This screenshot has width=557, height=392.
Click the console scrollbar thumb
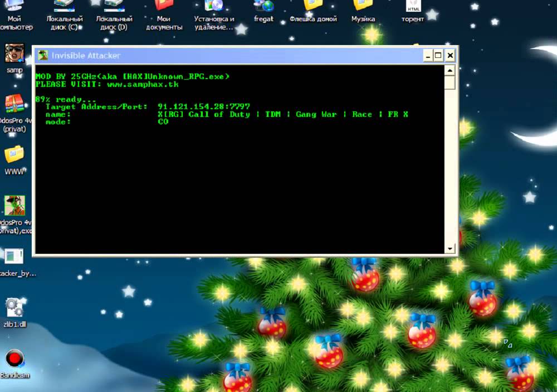449,82
